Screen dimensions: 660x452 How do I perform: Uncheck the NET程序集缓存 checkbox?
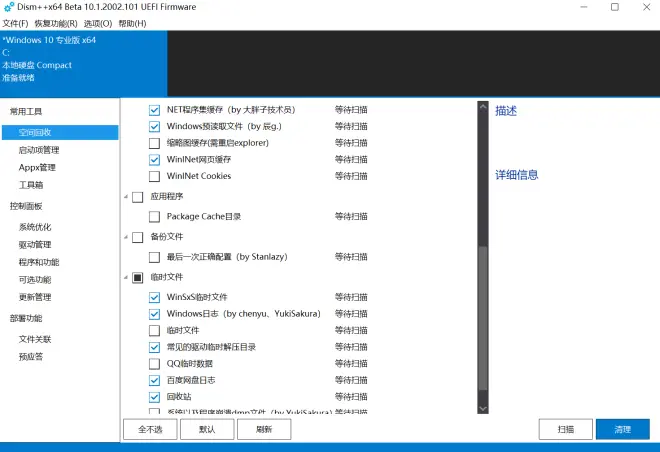pyautogui.click(x=154, y=110)
